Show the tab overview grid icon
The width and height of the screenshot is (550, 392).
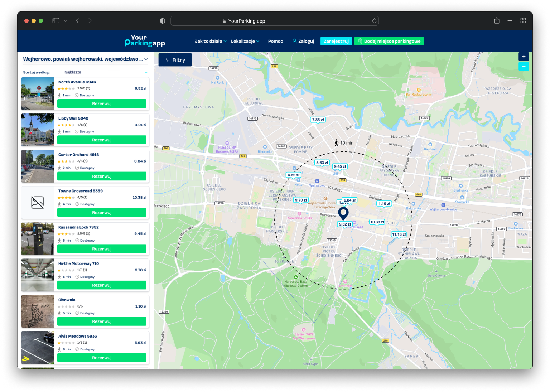tap(523, 21)
